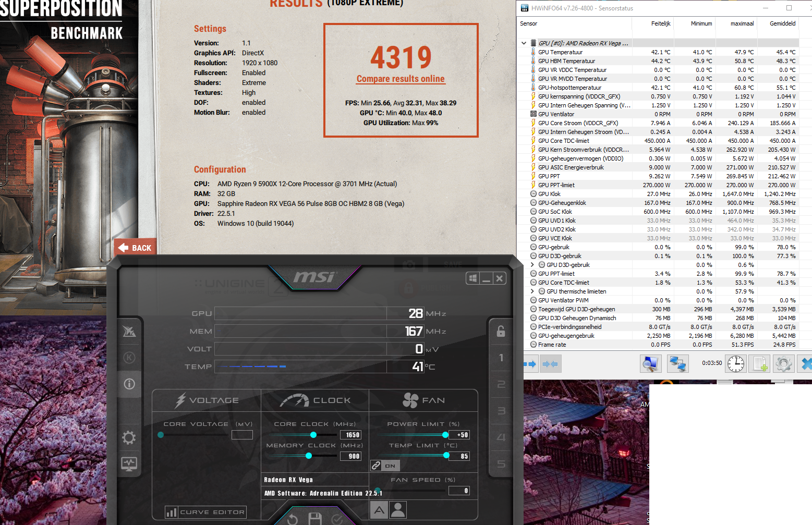Image resolution: width=812 pixels, height=525 pixels.
Task: Toggle the fan auto mode A button
Action: [x=379, y=510]
